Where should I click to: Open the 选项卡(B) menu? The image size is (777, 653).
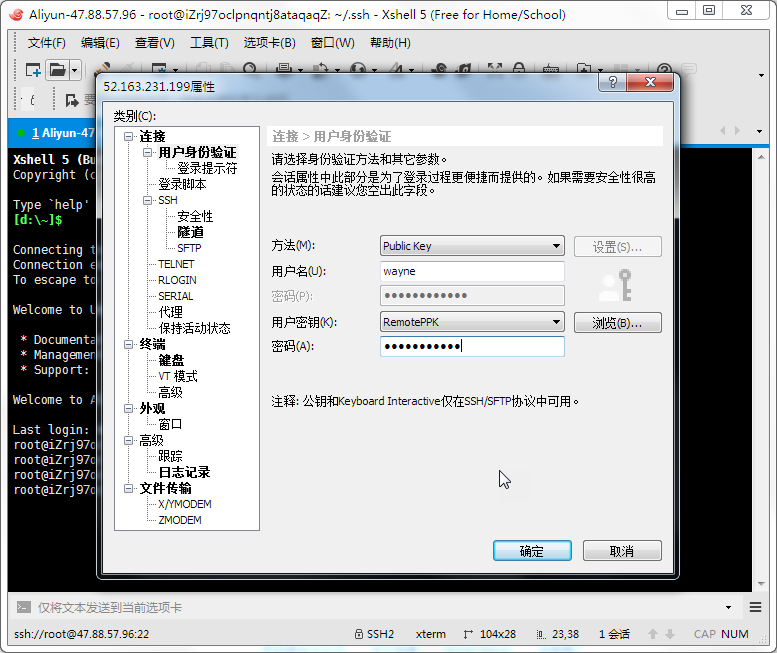(270, 43)
